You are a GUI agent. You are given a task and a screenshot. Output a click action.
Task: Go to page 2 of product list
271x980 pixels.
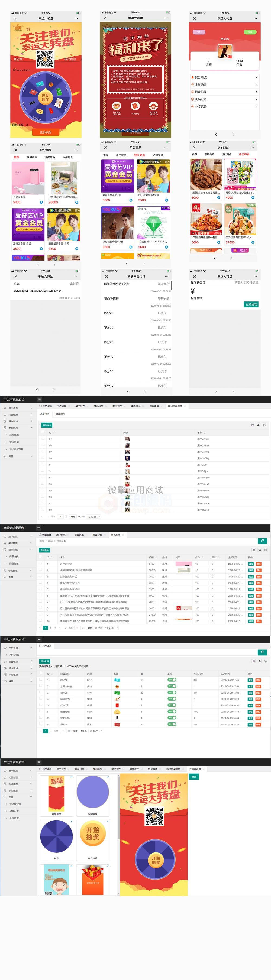pyautogui.click(x=50, y=628)
